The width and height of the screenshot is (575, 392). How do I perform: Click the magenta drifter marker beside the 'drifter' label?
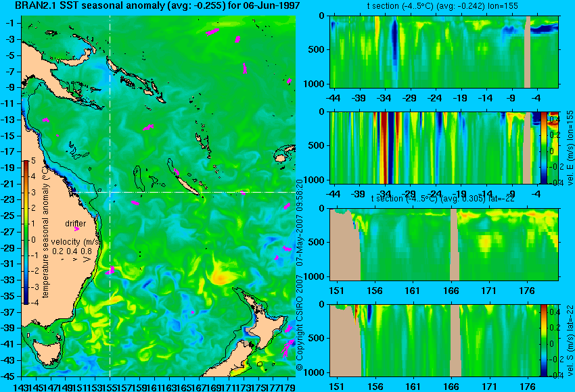[x=76, y=229]
